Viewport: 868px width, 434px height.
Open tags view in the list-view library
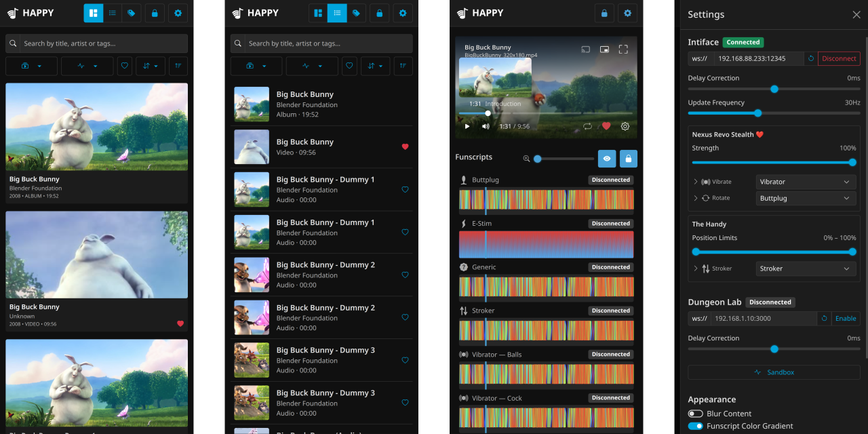(356, 13)
